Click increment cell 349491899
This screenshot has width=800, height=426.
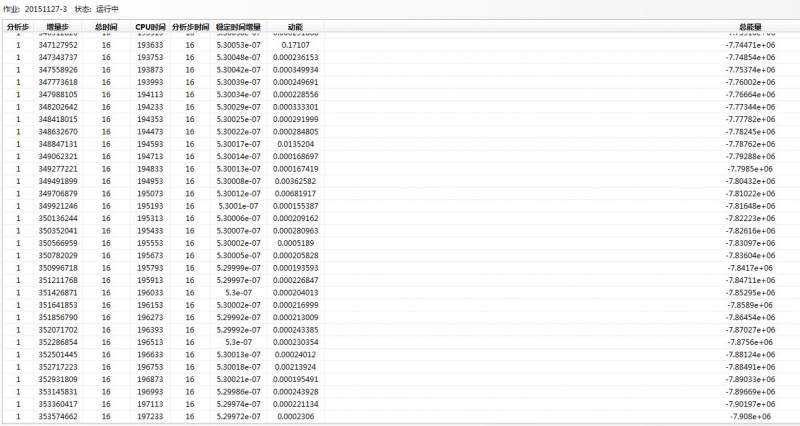58,181
